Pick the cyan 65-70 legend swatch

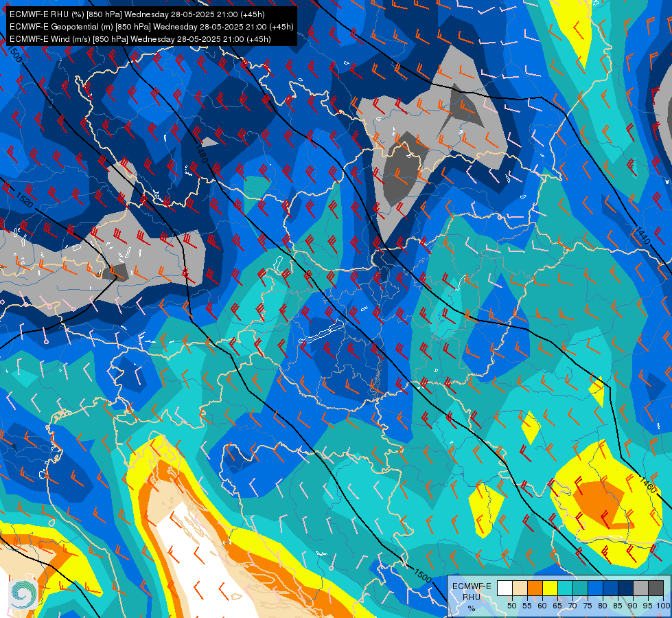[566, 588]
